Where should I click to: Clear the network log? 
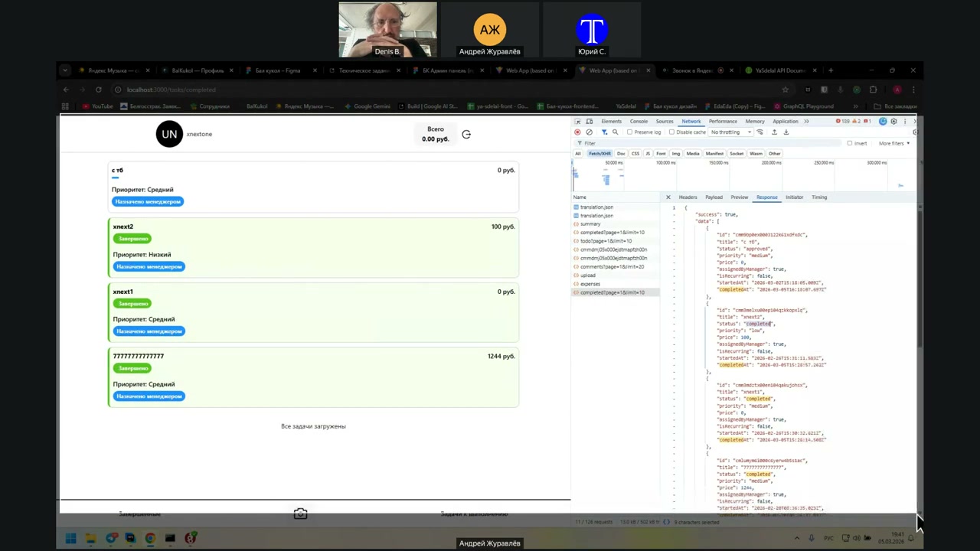coord(589,132)
